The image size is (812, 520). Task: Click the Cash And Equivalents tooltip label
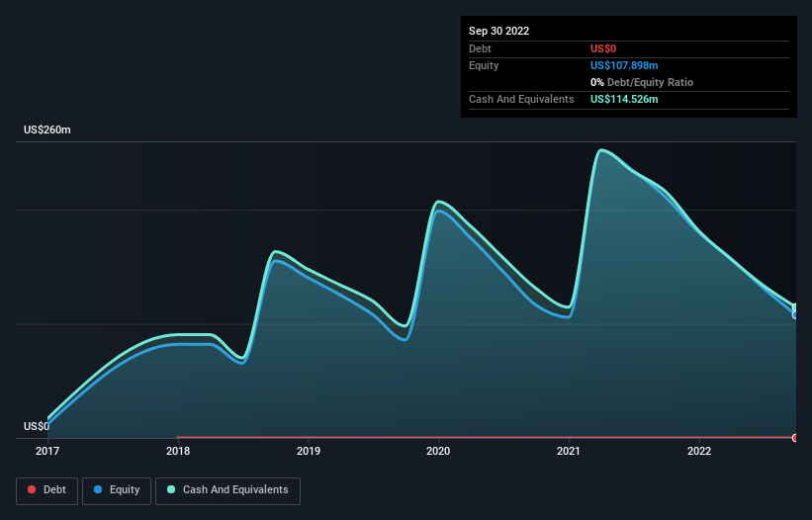coord(521,99)
